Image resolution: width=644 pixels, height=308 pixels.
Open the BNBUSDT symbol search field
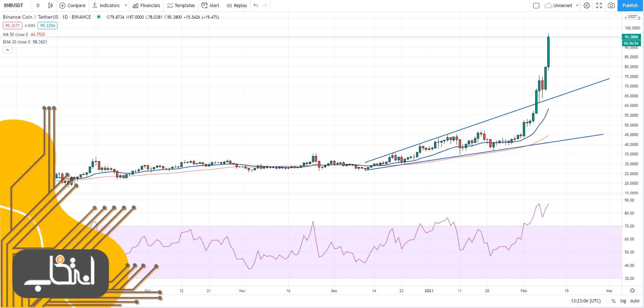point(13,5)
